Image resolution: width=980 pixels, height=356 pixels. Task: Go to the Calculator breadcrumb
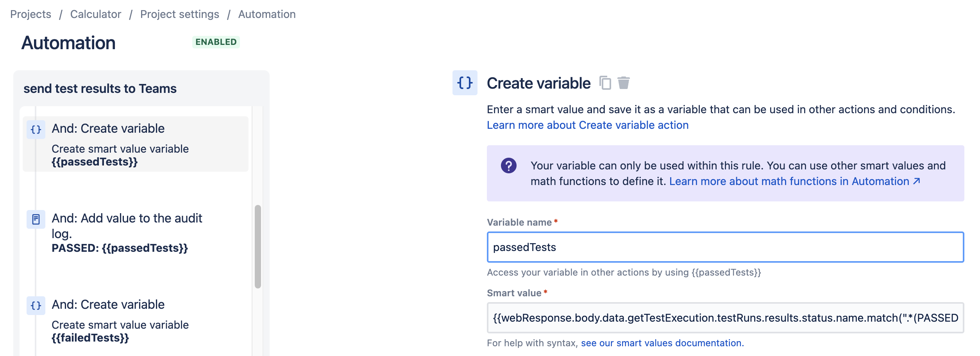[96, 14]
